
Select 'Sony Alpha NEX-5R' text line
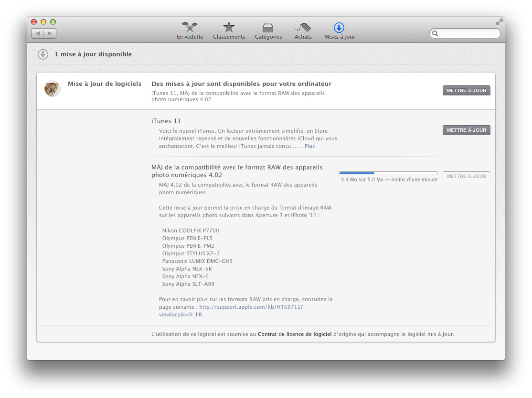point(187,269)
